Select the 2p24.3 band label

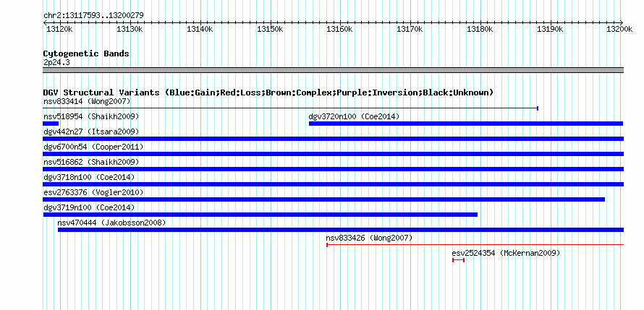tap(56, 62)
